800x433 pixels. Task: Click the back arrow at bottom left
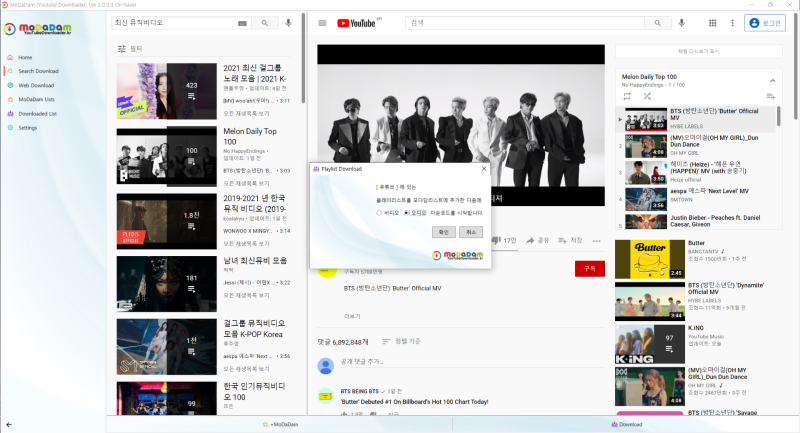tap(9, 424)
